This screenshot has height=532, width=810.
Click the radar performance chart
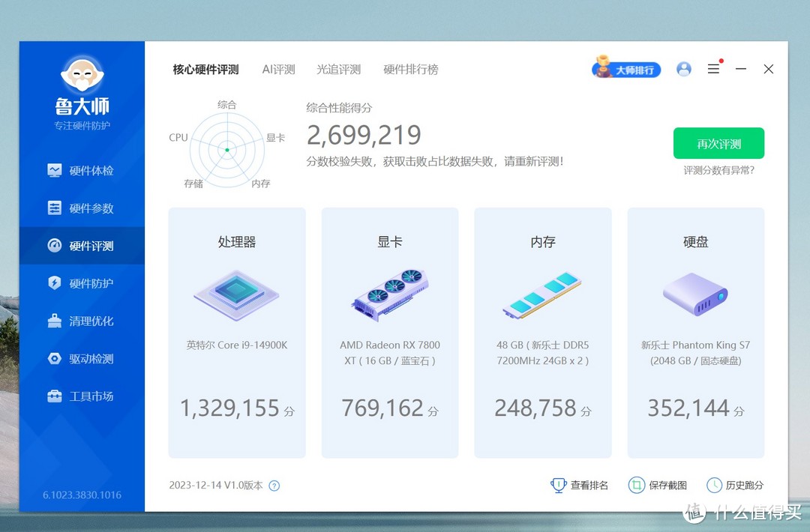(227, 150)
